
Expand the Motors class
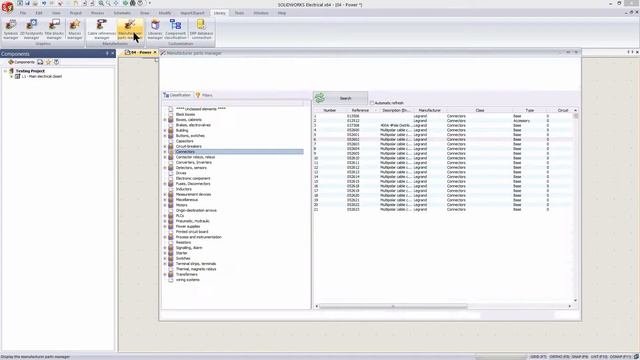(x=165, y=205)
